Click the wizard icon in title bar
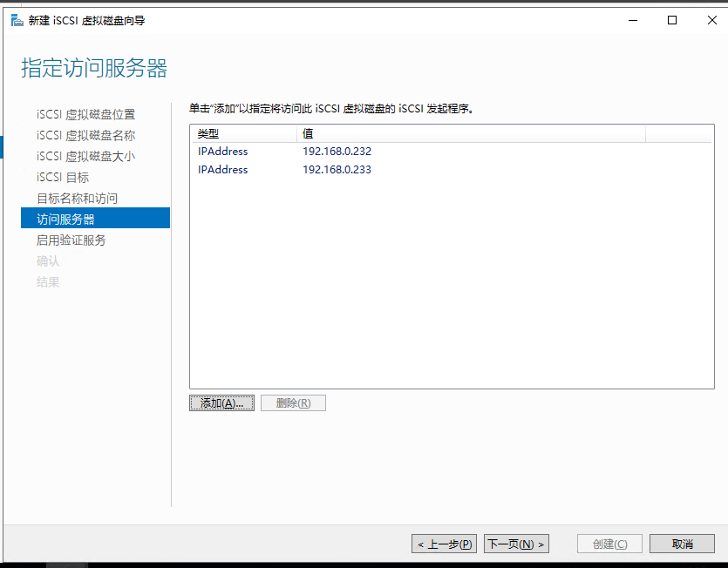Image resolution: width=728 pixels, height=568 pixels. [17, 20]
